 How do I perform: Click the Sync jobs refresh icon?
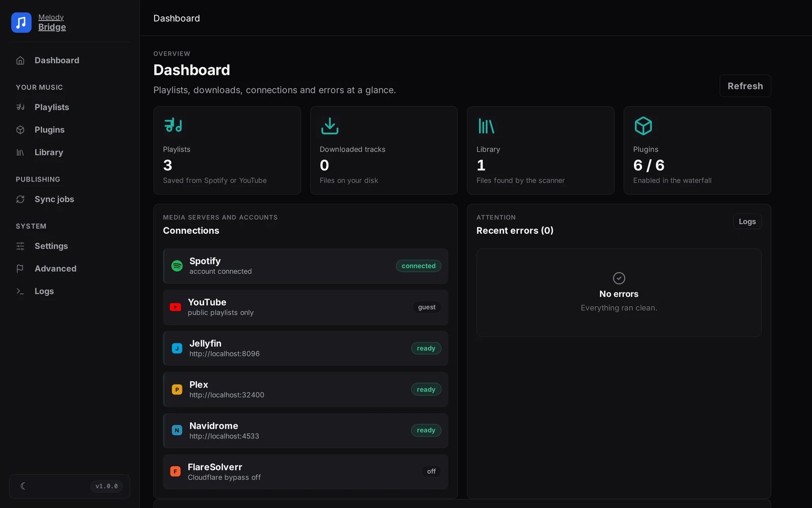pyautogui.click(x=20, y=199)
